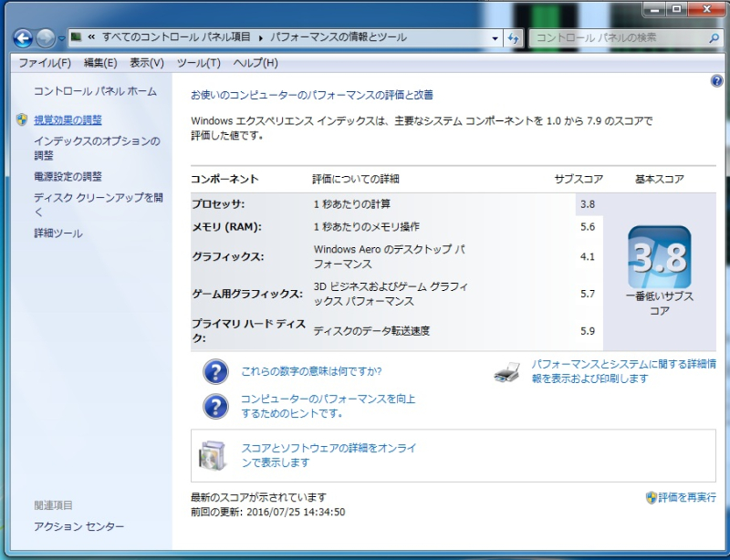This screenshot has width=730, height=560.
Task: Select the メモリ (RAM): row label
Action: click(x=226, y=227)
